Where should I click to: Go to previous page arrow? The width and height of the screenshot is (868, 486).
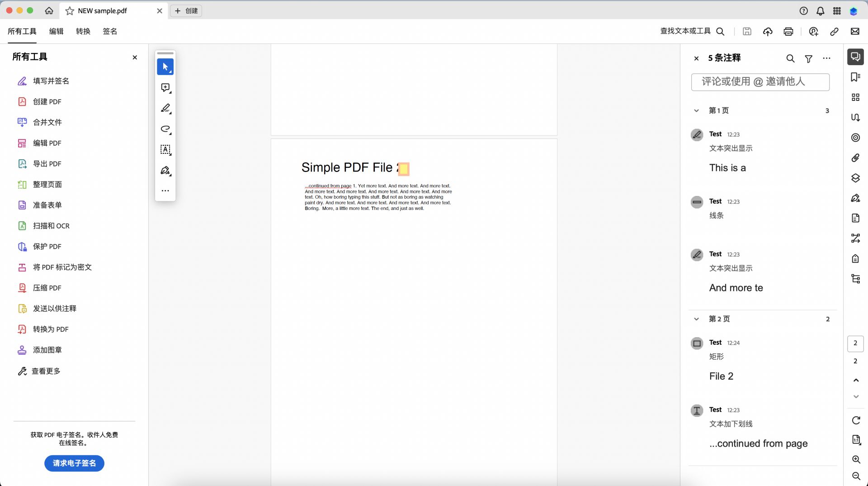coord(856,380)
